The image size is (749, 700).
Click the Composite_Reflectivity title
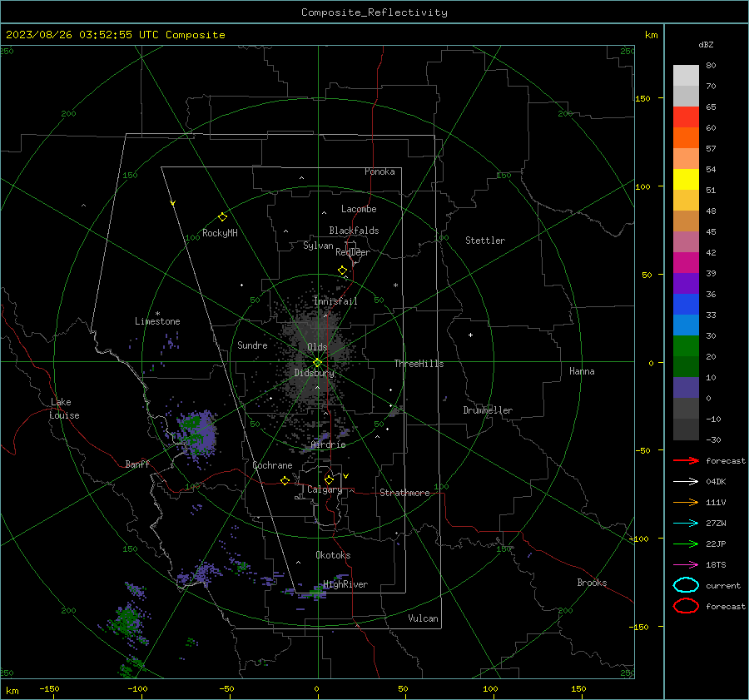point(374,12)
